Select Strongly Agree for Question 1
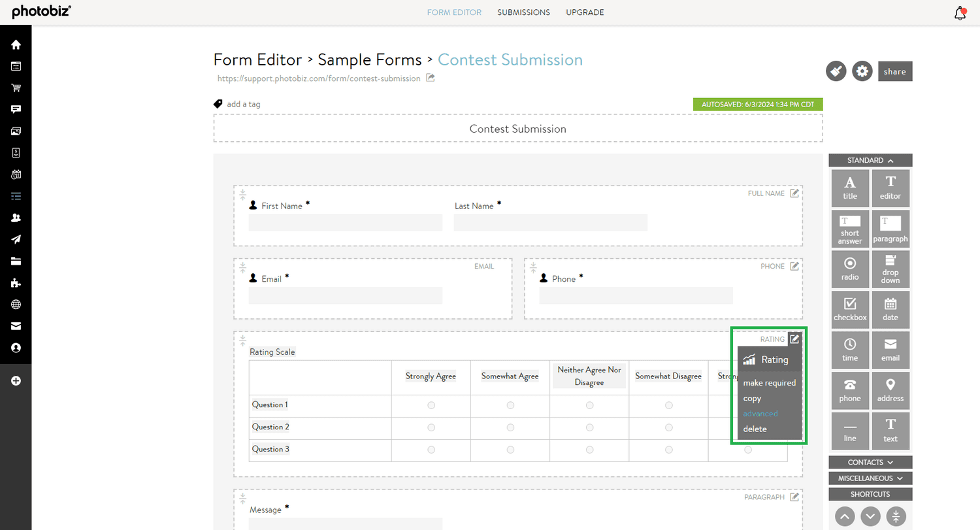 pos(431,405)
